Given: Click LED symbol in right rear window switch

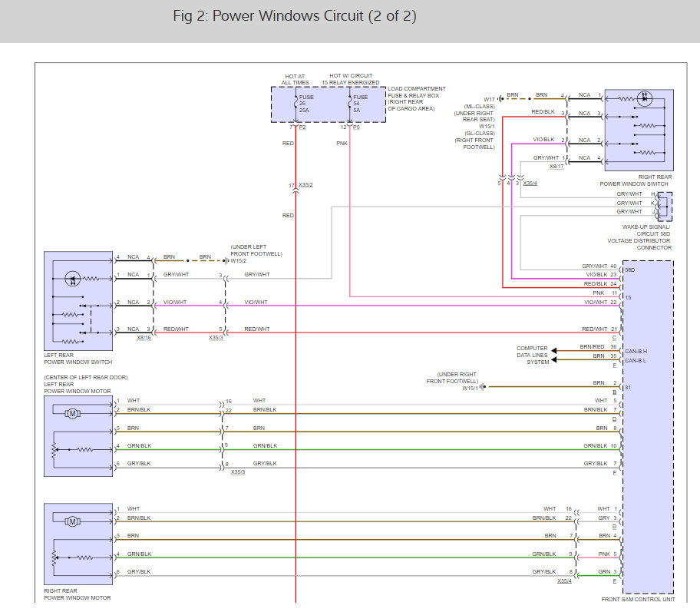Looking at the screenshot, I should pyautogui.click(x=645, y=98).
